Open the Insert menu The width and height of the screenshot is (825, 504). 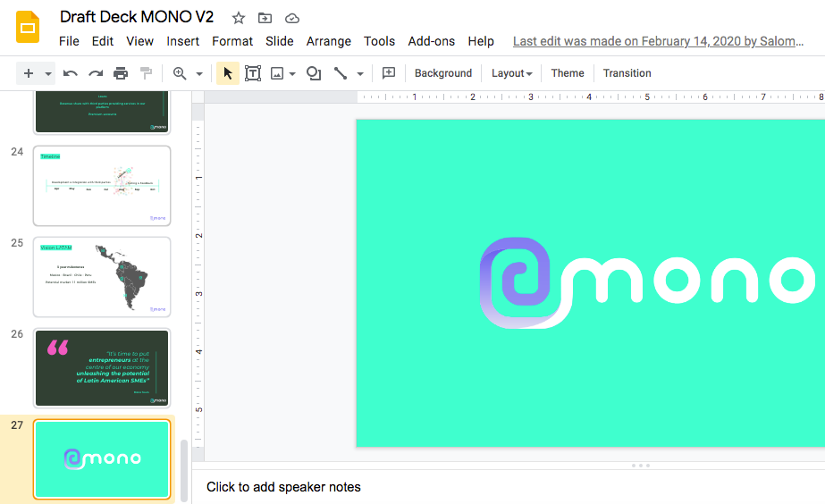(182, 41)
